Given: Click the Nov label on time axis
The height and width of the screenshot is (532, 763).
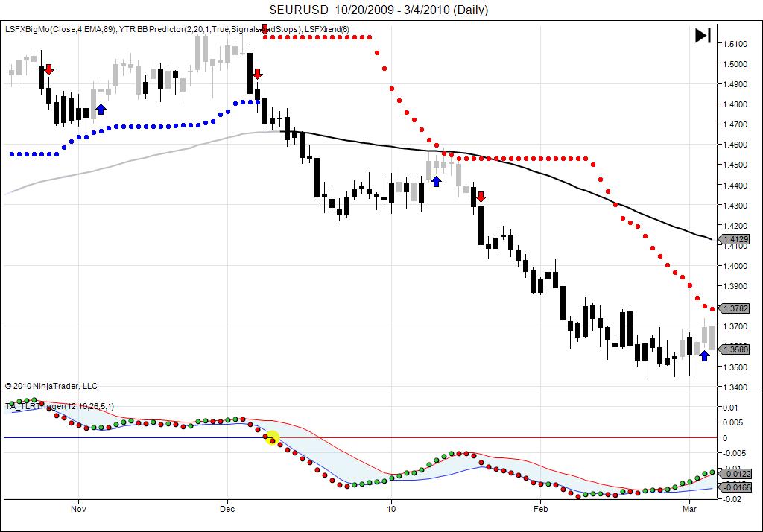Looking at the screenshot, I should [78, 509].
